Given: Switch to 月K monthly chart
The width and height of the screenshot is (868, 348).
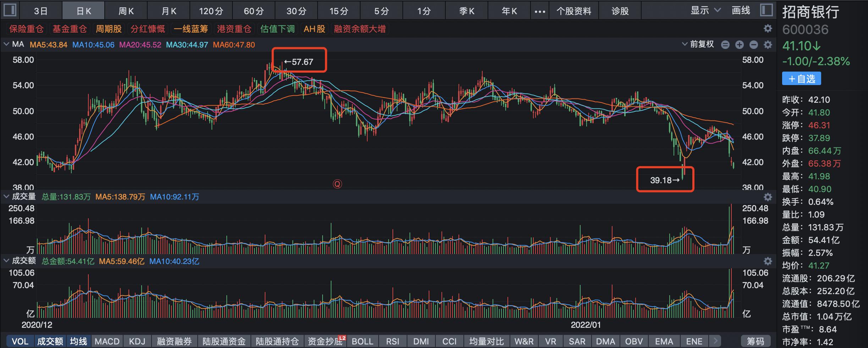Looking at the screenshot, I should pos(169,11).
